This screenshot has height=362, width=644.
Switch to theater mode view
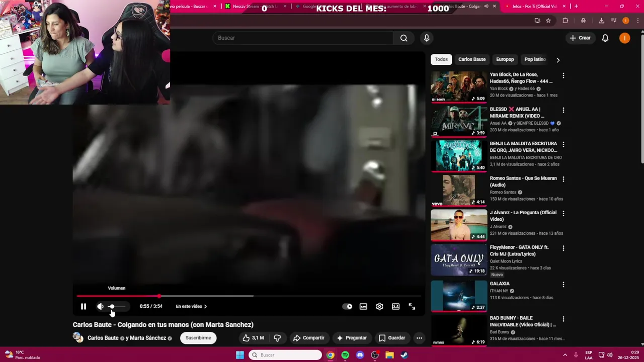396,306
